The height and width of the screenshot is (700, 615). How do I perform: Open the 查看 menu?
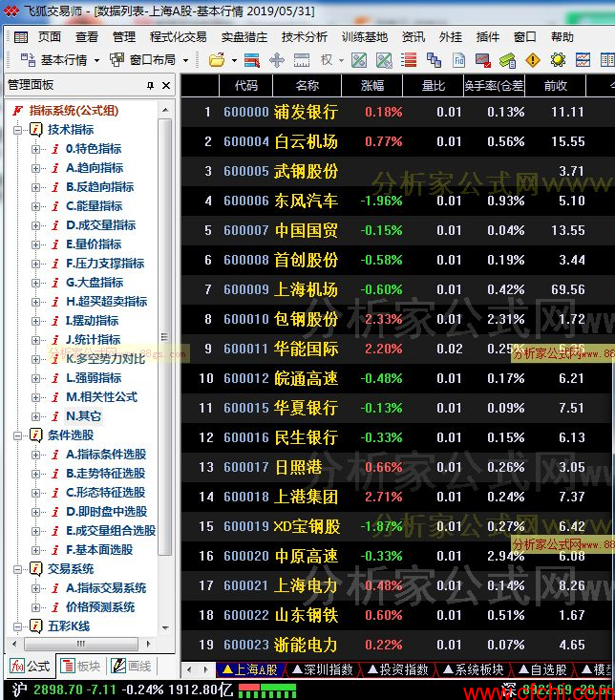(87, 37)
